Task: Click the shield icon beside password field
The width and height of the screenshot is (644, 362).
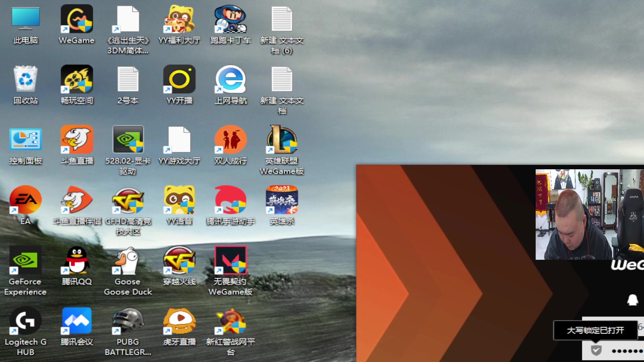Action: click(596, 351)
